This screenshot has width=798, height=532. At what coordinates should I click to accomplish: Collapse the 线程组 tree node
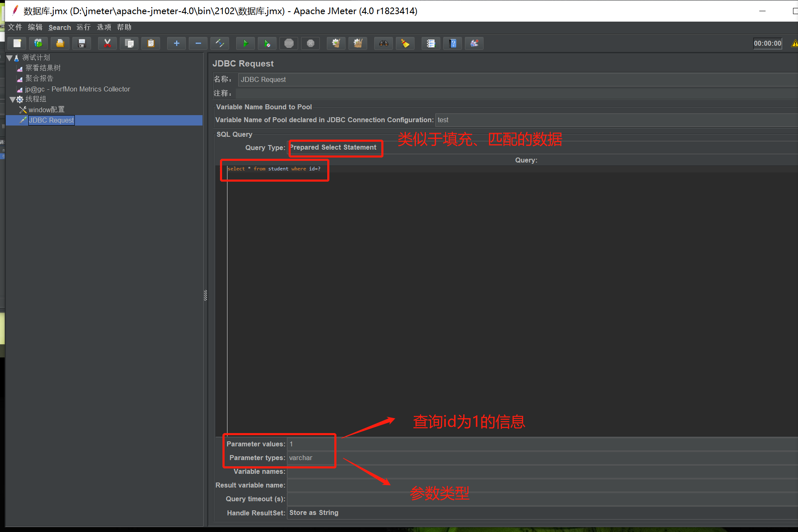pos(12,99)
